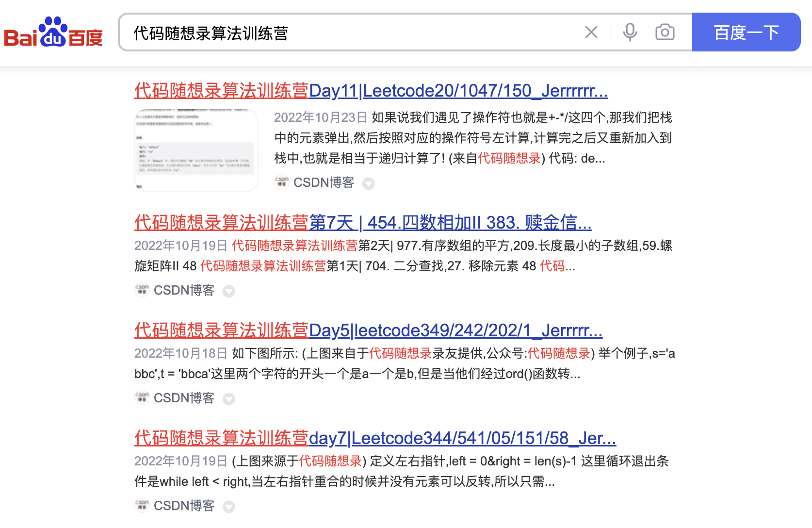The width and height of the screenshot is (812, 528).
Task: Click the snippet line starting 栈中,也就是相当于递归计算了
Action: [439, 158]
